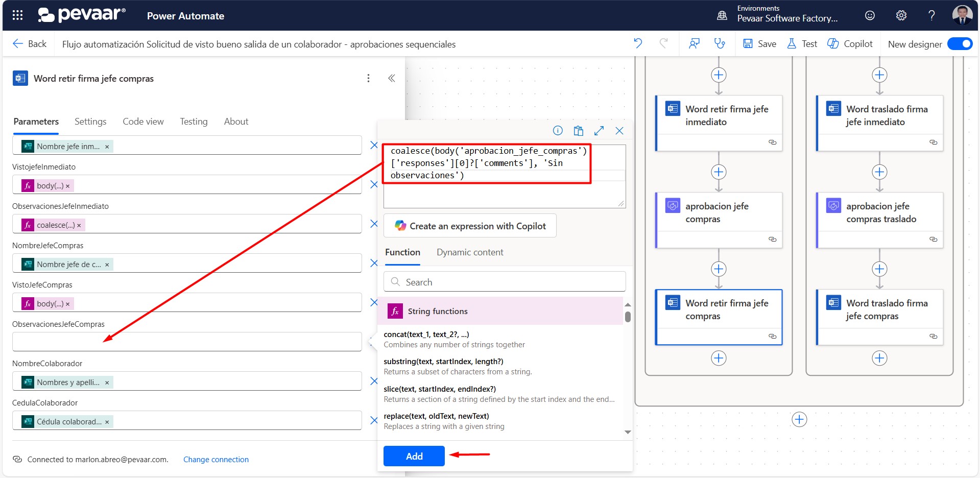Add step above 'Word retir firma jefe inmediato'
980x478 pixels.
[719, 75]
